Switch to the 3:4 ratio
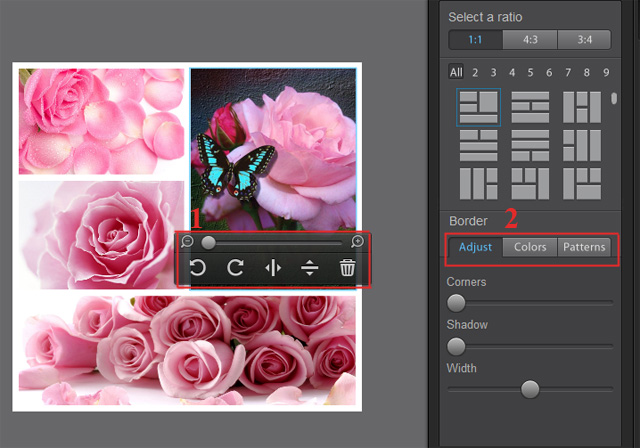 (x=584, y=40)
